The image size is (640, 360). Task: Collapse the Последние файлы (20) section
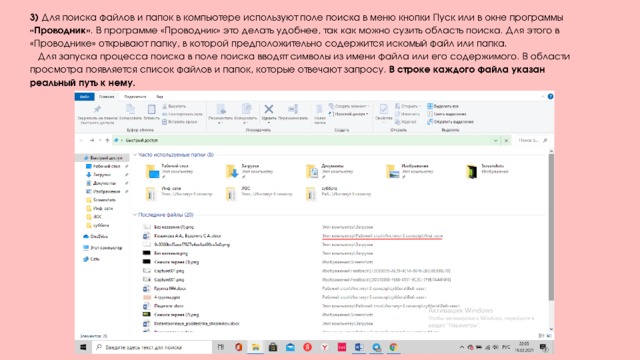(x=135, y=215)
